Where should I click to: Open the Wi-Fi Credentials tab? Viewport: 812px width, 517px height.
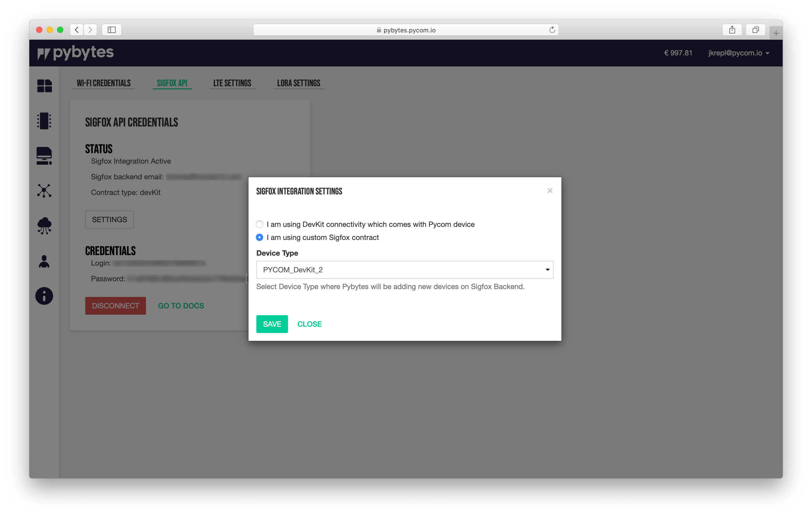pyautogui.click(x=104, y=83)
